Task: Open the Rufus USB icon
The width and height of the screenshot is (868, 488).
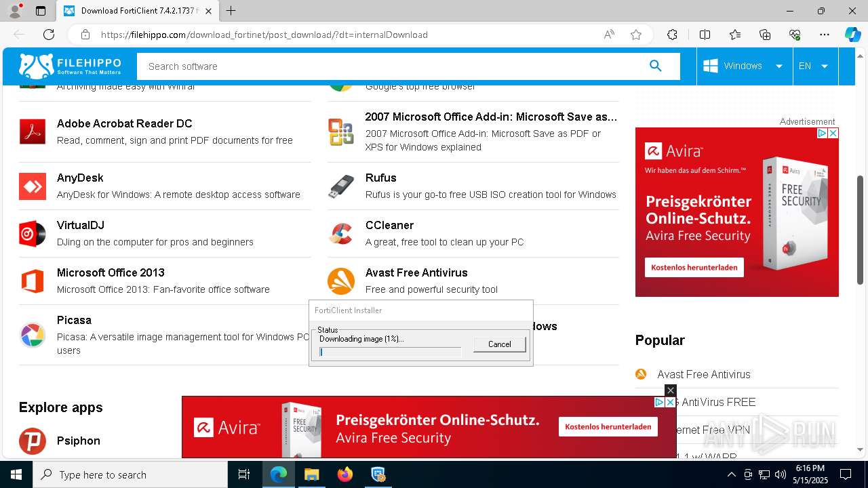Action: coord(341,186)
